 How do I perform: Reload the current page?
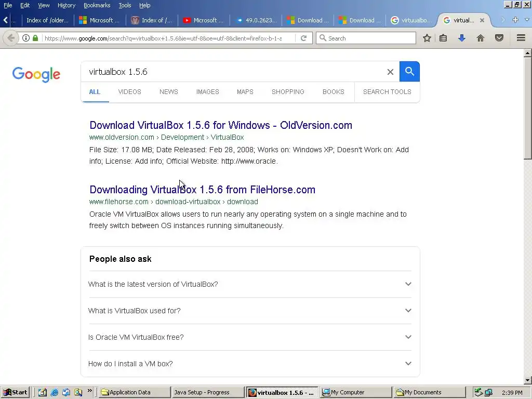(x=303, y=38)
